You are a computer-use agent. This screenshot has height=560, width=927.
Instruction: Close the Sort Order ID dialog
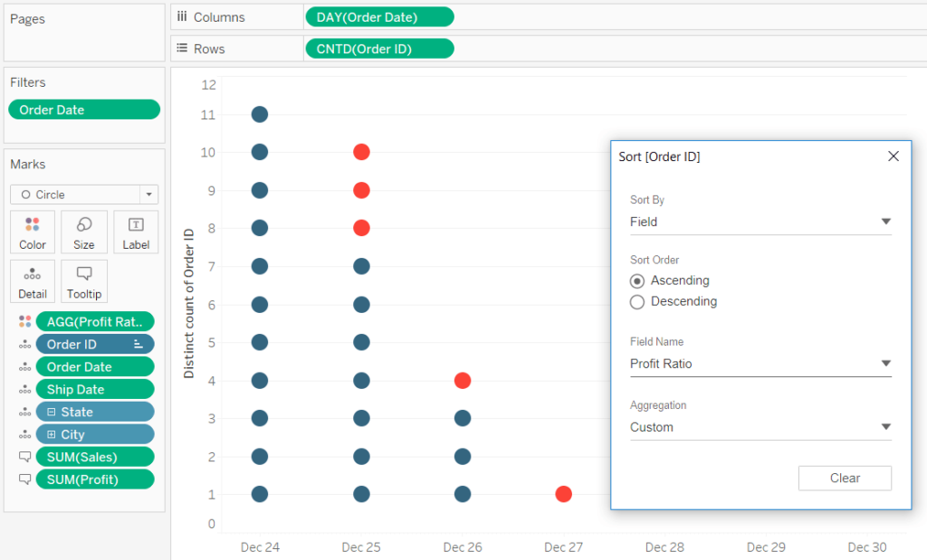point(894,156)
